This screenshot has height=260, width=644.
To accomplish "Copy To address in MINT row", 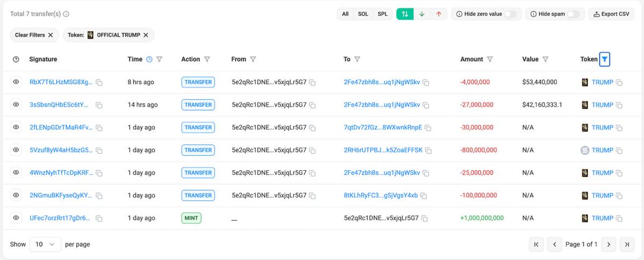I will click(425, 218).
